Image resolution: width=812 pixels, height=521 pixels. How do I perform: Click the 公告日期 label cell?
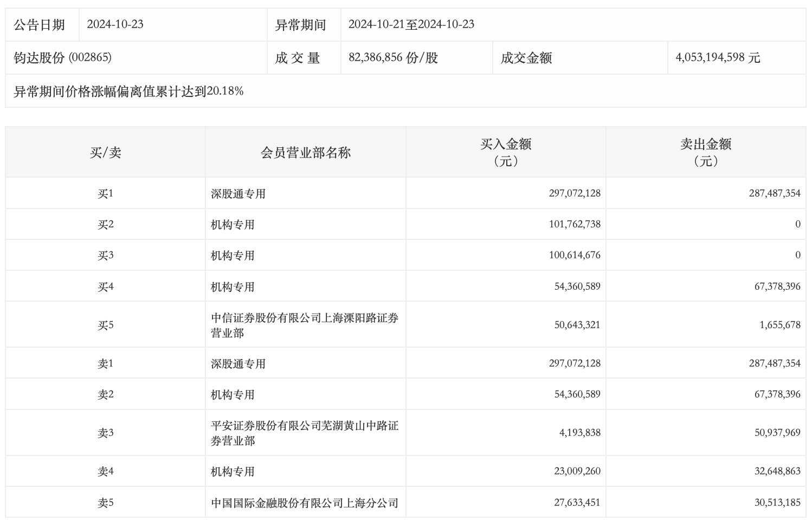point(39,25)
